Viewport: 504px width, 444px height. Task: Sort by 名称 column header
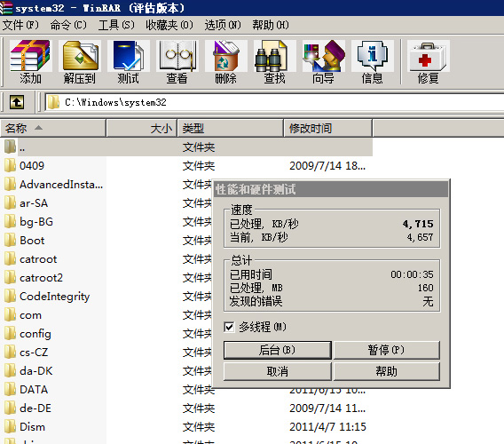(53, 129)
